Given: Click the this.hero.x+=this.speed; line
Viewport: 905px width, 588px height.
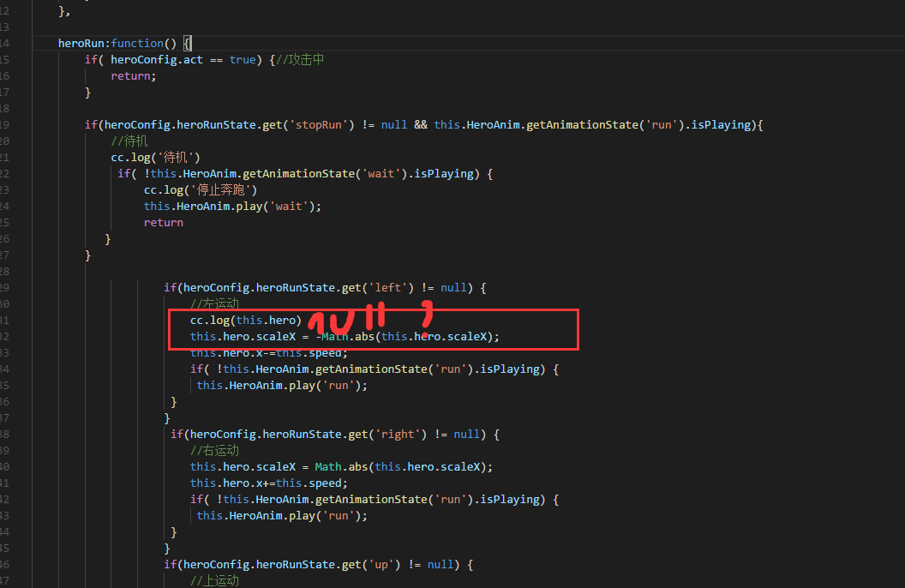Looking at the screenshot, I should [269, 483].
